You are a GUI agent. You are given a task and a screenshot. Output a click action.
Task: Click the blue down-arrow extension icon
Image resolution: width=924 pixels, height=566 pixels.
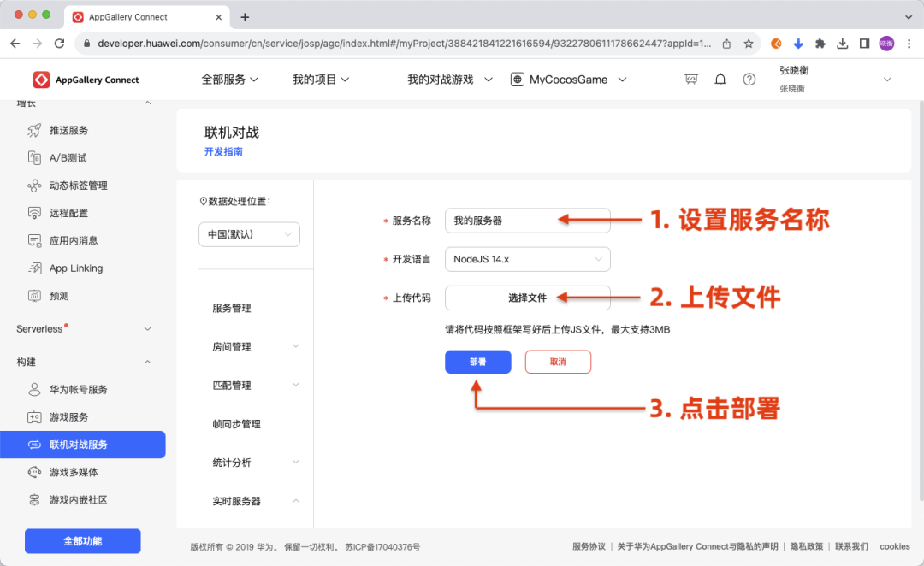(x=798, y=44)
